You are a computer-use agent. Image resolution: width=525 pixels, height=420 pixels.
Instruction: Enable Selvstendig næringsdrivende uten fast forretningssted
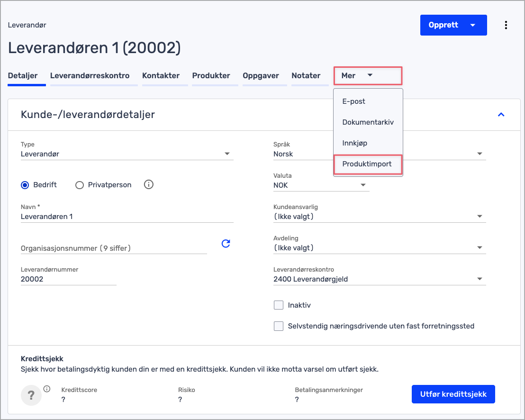point(279,326)
